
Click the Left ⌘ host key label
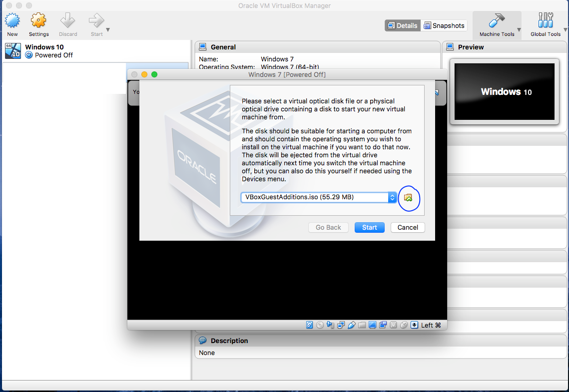click(431, 325)
